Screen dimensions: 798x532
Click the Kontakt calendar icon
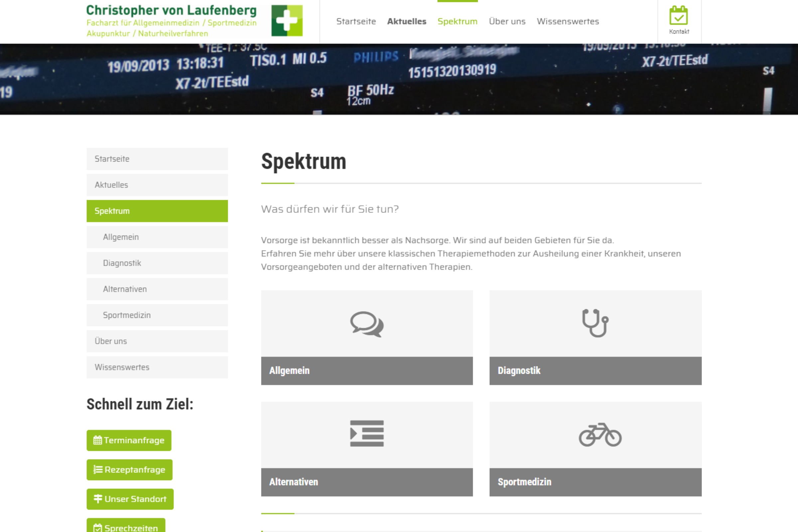679,16
